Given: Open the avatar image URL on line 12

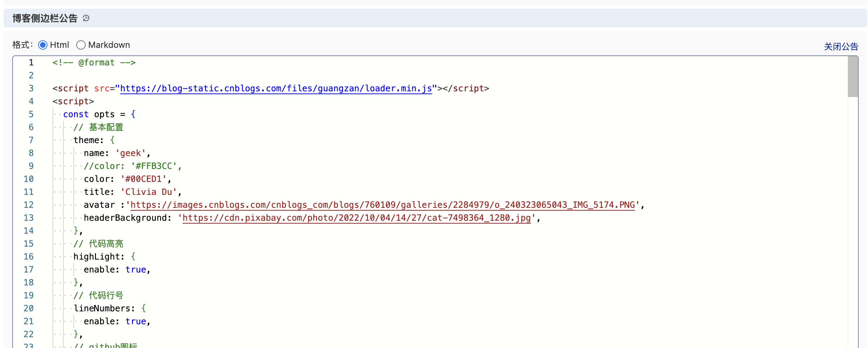Looking at the screenshot, I should pos(383,205).
